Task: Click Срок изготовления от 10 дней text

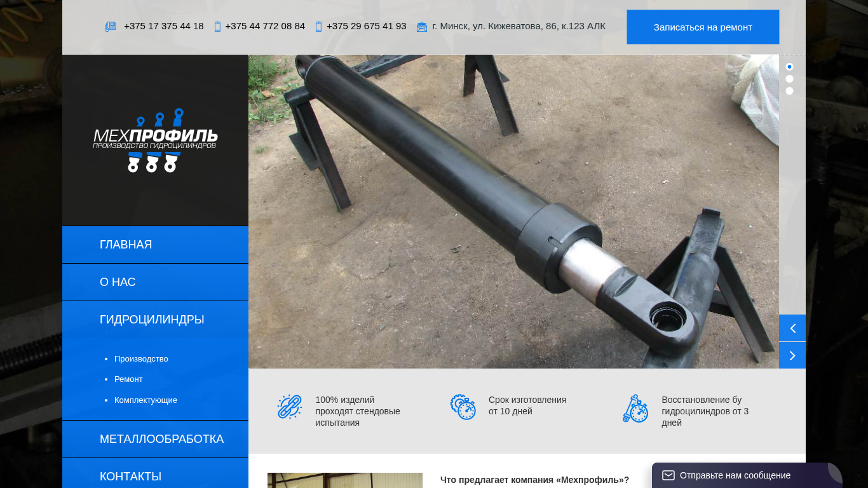Action: (x=527, y=405)
